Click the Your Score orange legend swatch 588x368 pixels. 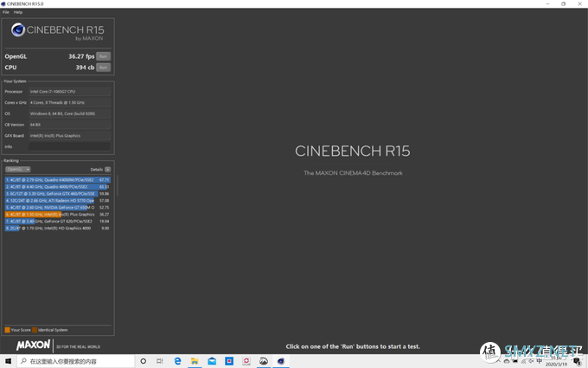pos(7,330)
